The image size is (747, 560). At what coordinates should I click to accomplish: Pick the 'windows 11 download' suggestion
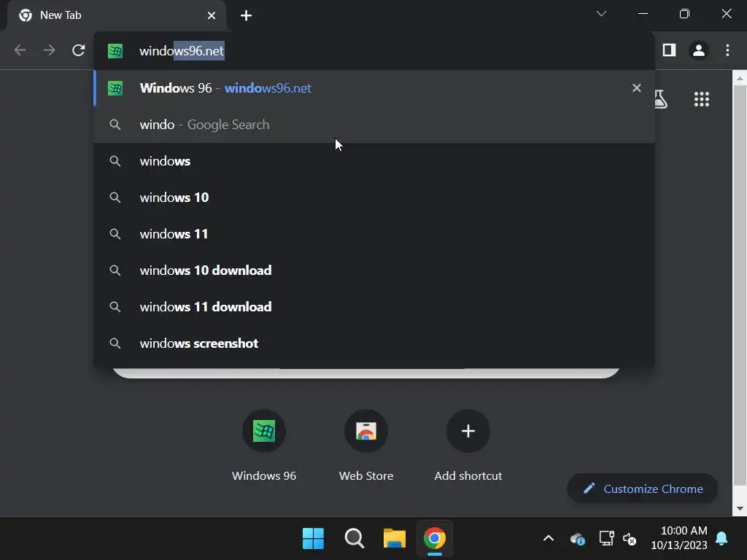[374, 307]
